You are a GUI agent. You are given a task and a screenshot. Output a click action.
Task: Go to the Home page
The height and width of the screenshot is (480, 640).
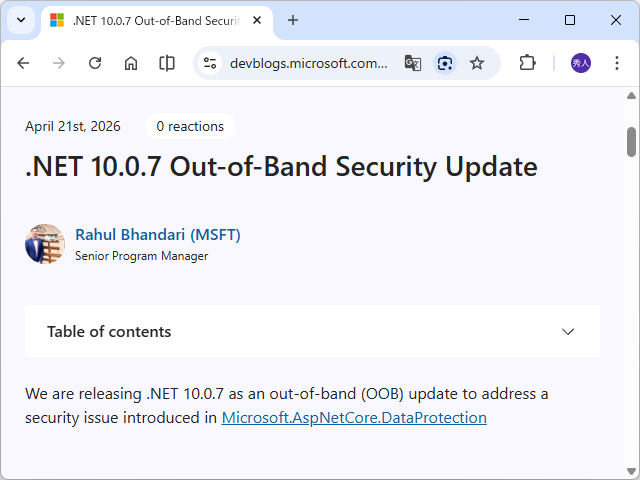coord(131,63)
